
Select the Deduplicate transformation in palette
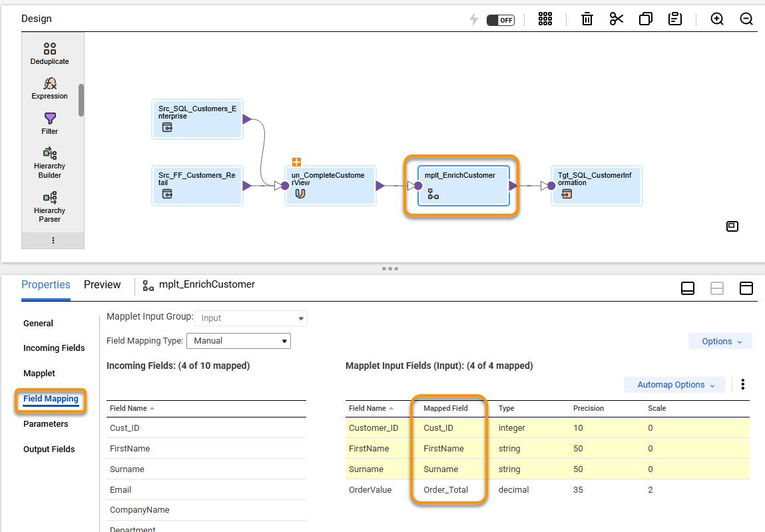tap(50, 54)
